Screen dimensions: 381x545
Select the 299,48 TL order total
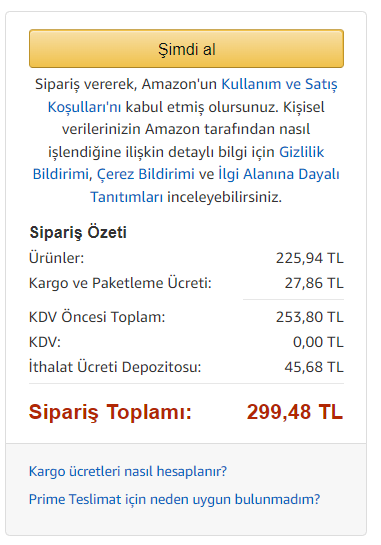(x=295, y=412)
